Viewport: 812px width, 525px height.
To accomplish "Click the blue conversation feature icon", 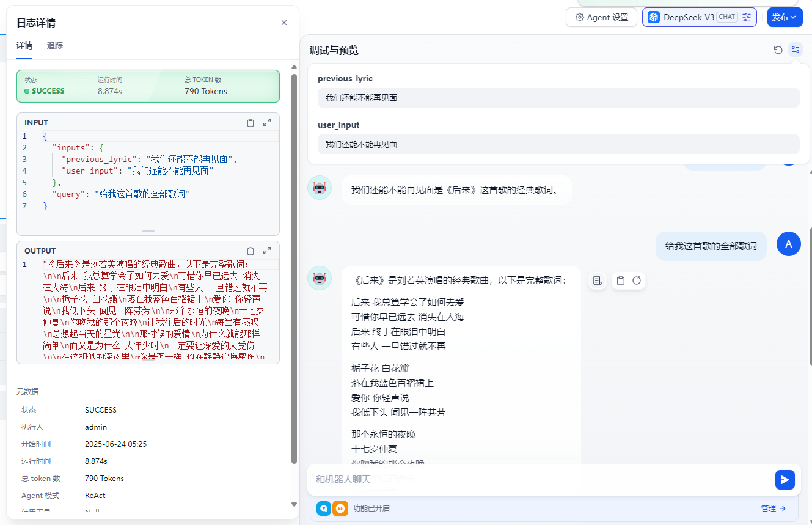I will pos(324,508).
